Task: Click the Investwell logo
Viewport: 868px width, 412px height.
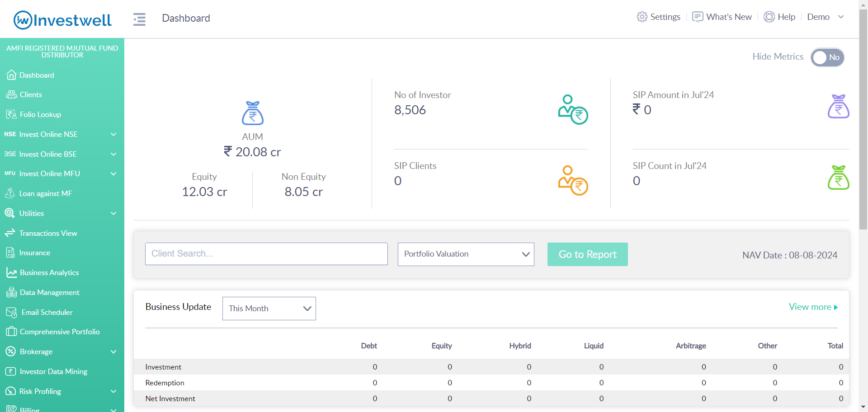Action: pyautogui.click(x=62, y=20)
